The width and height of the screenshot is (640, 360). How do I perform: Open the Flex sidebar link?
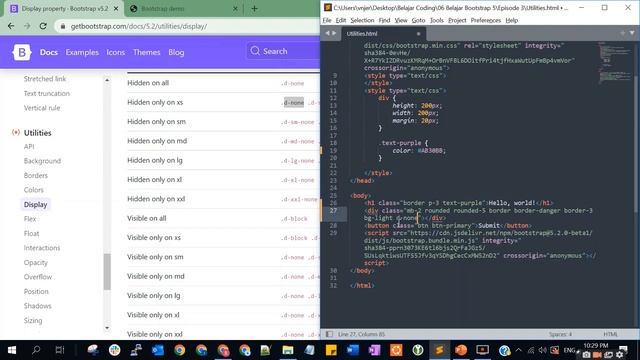[30, 219]
